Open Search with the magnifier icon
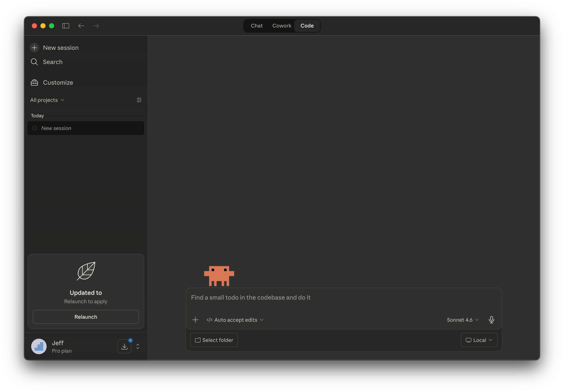Image resolution: width=564 pixels, height=392 pixels. pos(34,62)
